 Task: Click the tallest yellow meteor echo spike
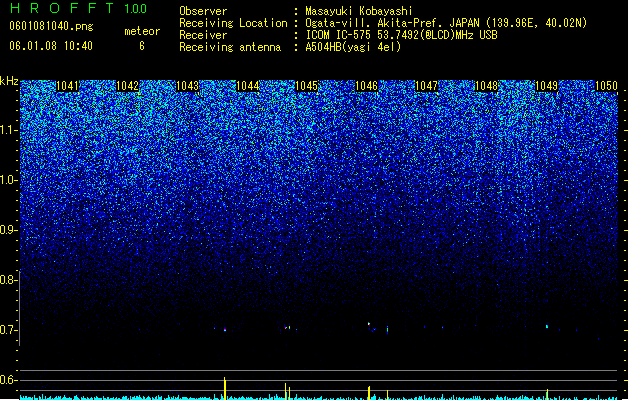(x=225, y=388)
